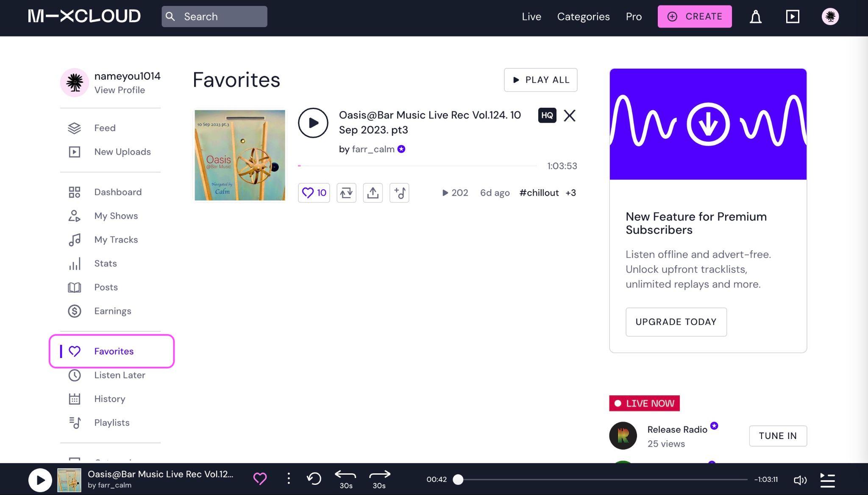Open the Live menu item

(531, 17)
